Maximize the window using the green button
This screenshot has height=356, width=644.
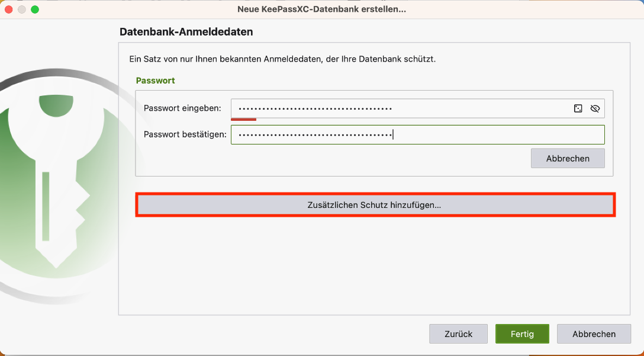coord(35,9)
